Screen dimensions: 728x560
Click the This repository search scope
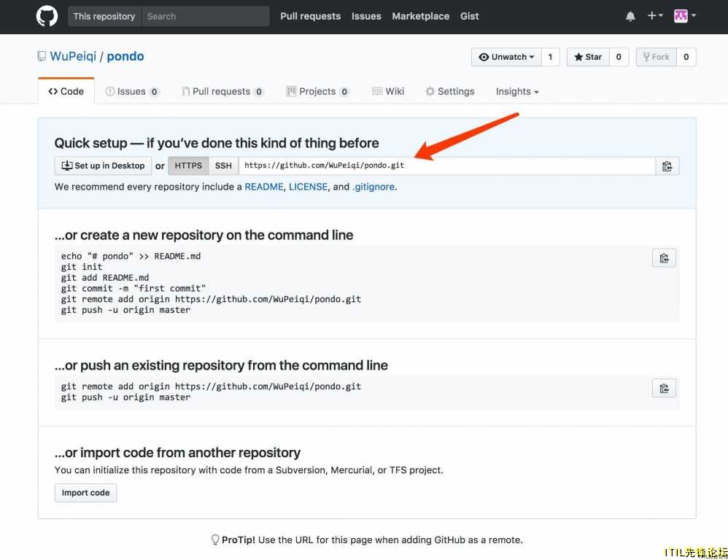pyautogui.click(x=104, y=16)
